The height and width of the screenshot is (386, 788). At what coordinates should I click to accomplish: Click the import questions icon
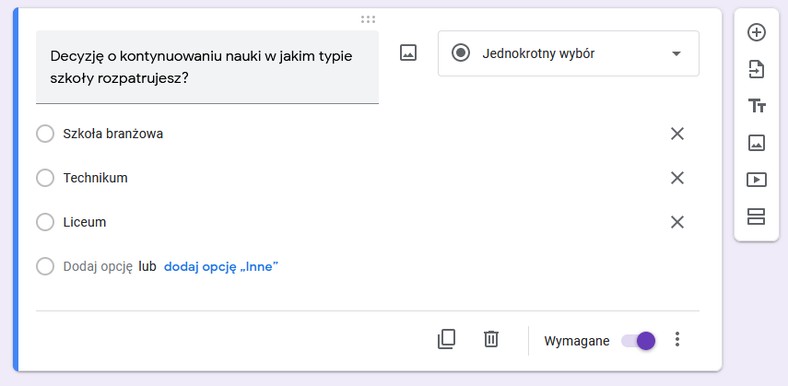756,69
